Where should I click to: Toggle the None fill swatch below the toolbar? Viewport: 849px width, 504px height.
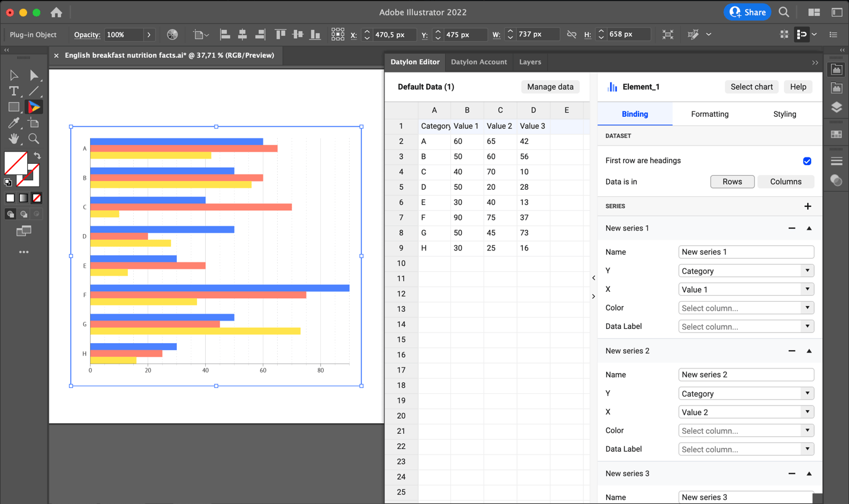pyautogui.click(x=37, y=197)
